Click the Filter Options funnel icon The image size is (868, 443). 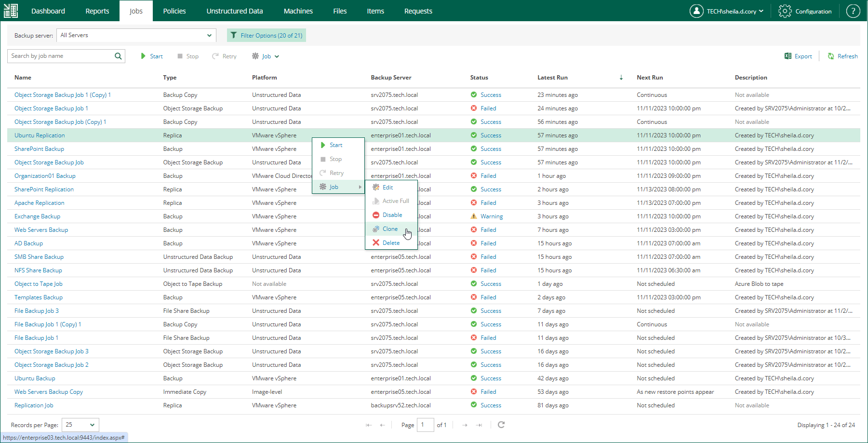coord(234,35)
